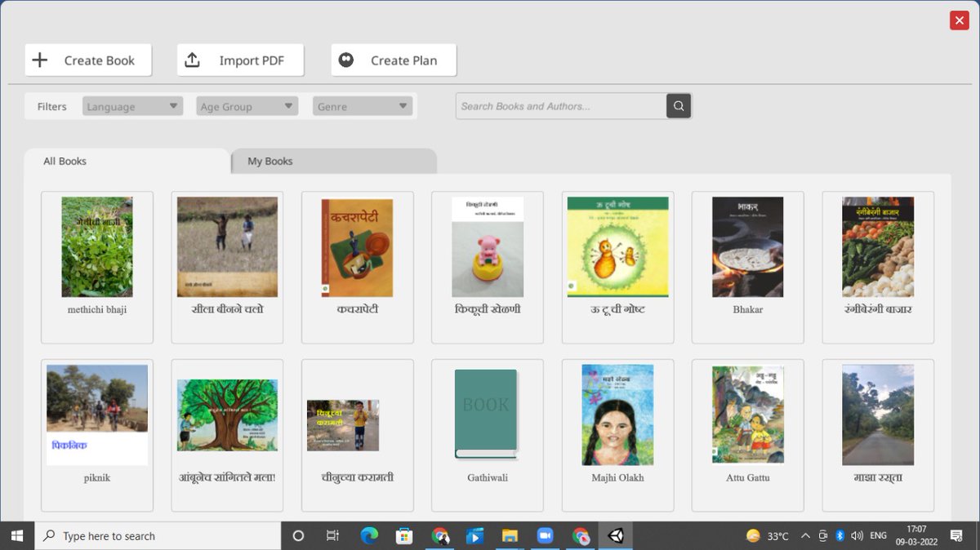Click the Bluetooth tray icon
Screen dimensions: 980x550
[840, 536]
